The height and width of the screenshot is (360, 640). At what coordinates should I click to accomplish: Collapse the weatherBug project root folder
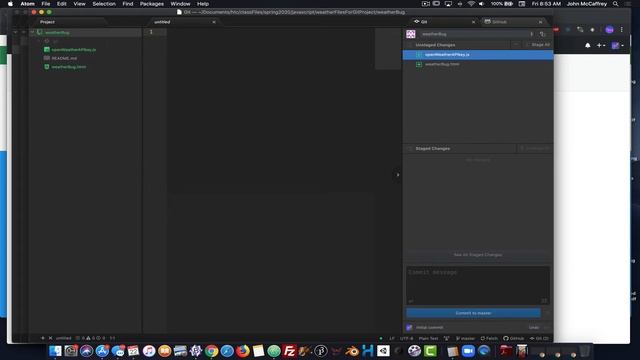[x=32, y=32]
